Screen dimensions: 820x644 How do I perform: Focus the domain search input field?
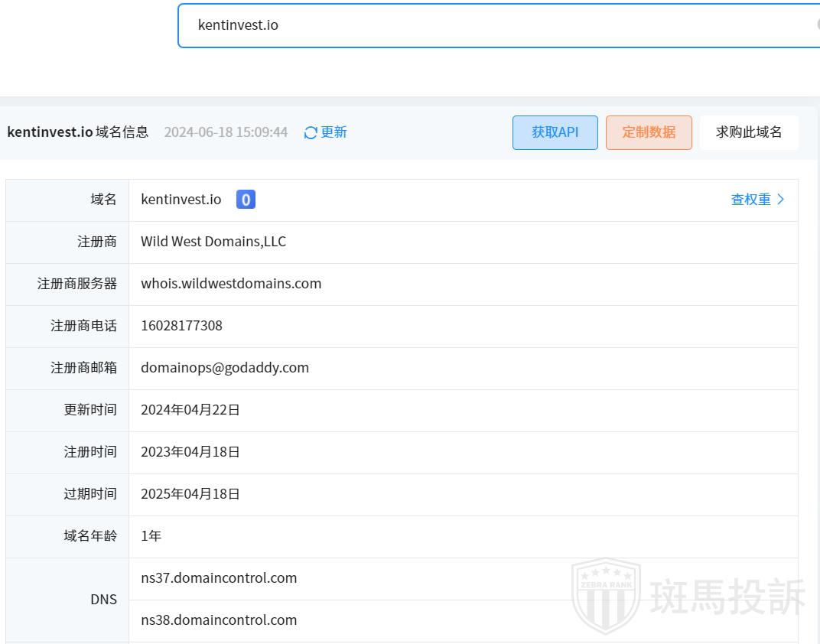(x=497, y=25)
